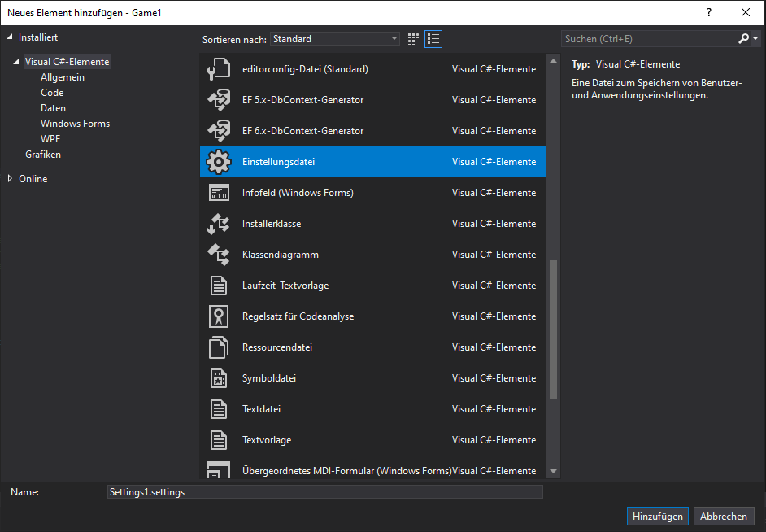766x532 pixels.
Task: Collapse the Installiert tree node
Action: 11,37
